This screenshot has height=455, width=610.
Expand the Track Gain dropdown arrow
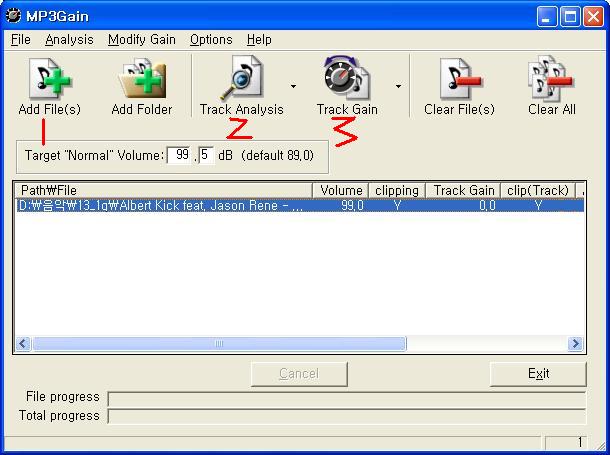coord(398,86)
